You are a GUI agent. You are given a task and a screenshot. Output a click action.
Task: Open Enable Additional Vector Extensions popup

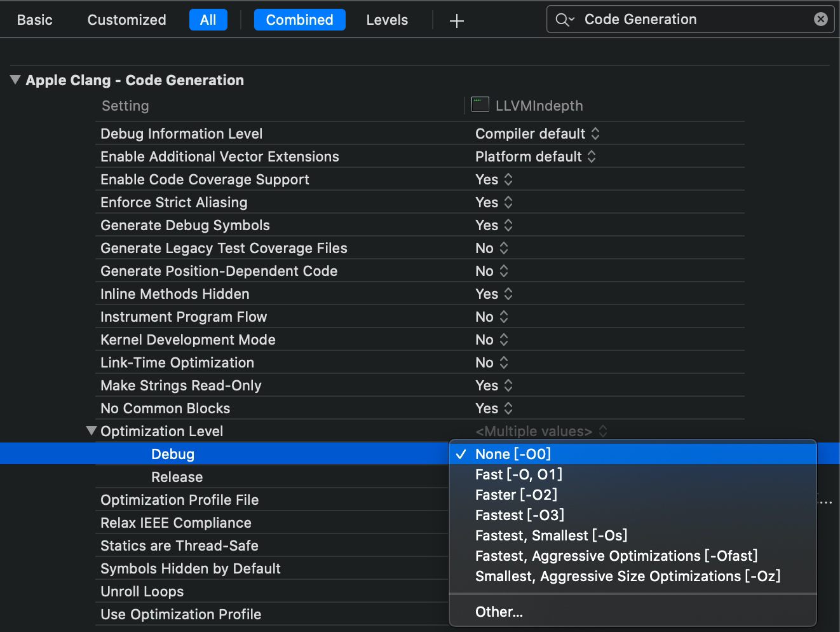tap(535, 156)
